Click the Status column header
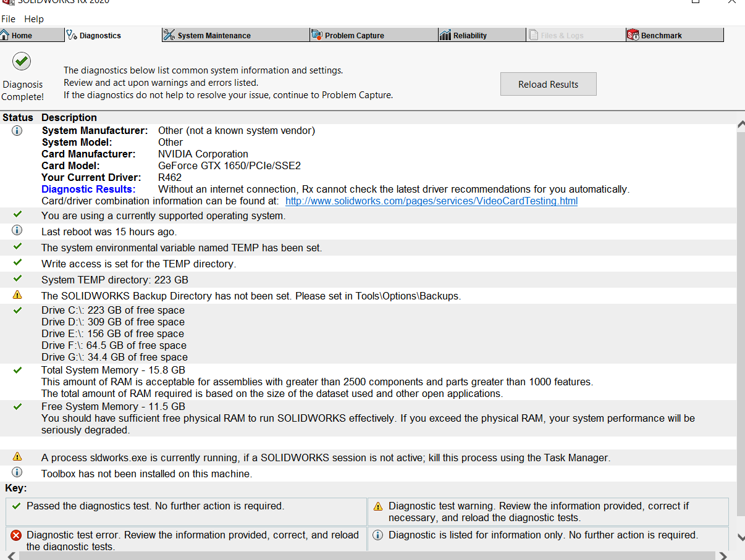The width and height of the screenshot is (745, 560). tap(18, 117)
